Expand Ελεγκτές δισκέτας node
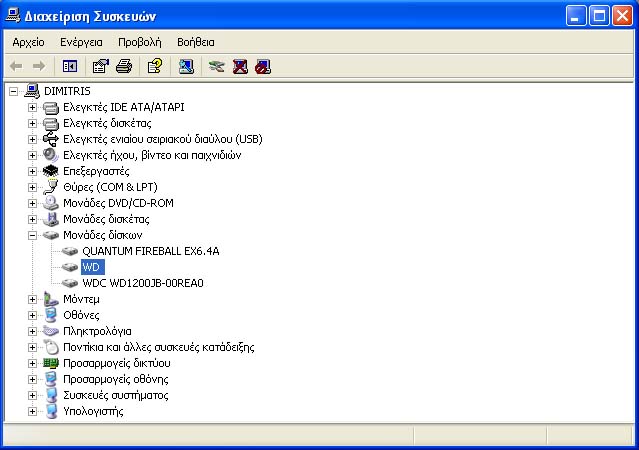The width and height of the screenshot is (639, 450). (32, 123)
